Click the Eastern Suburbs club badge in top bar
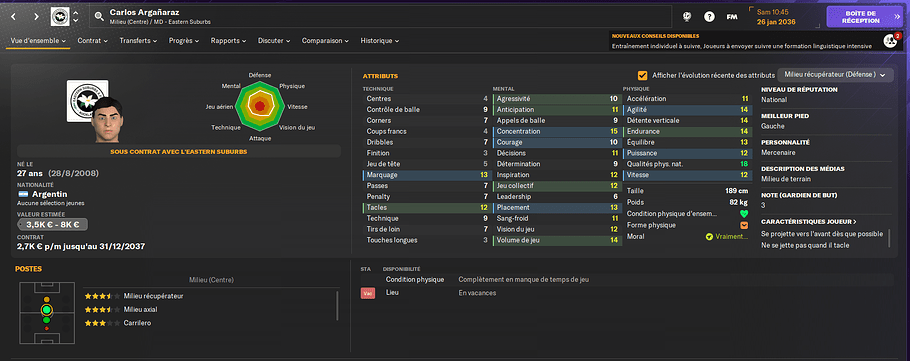The height and width of the screenshot is (361, 910). pos(60,17)
